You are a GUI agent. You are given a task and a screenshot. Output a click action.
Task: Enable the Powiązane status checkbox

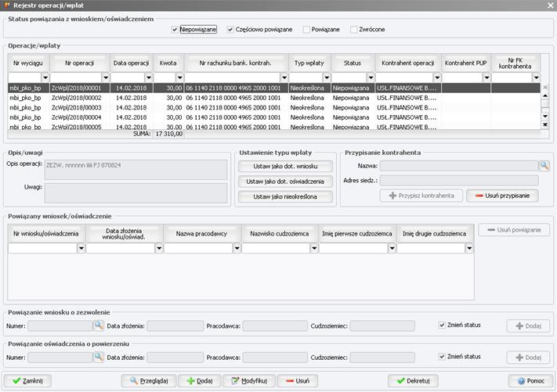click(306, 30)
